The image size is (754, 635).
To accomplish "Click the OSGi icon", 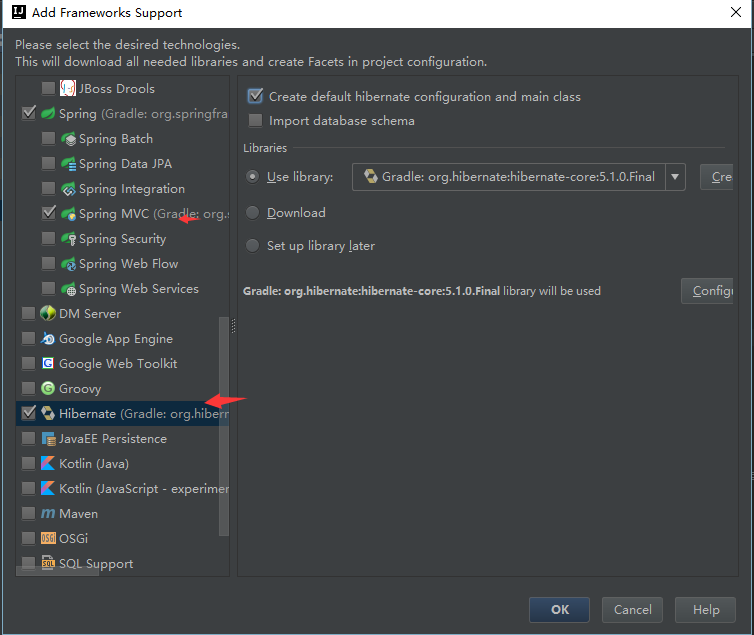I will click(48, 538).
